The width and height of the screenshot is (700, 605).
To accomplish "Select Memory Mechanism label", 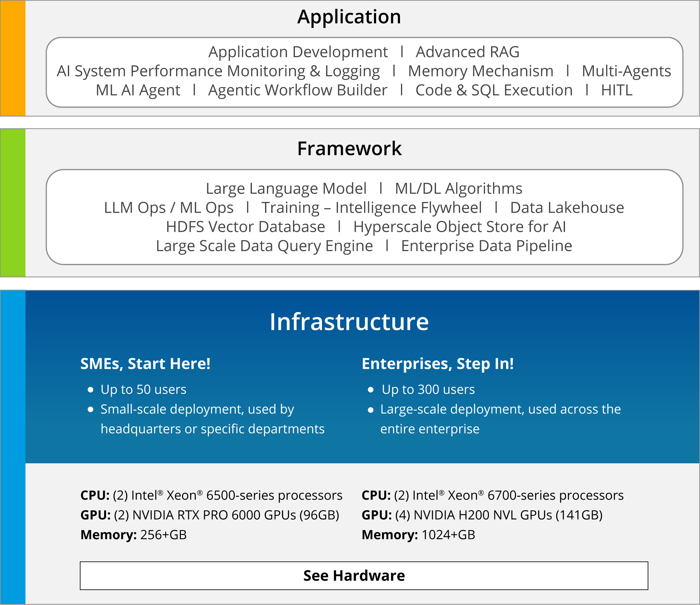I will click(481, 71).
